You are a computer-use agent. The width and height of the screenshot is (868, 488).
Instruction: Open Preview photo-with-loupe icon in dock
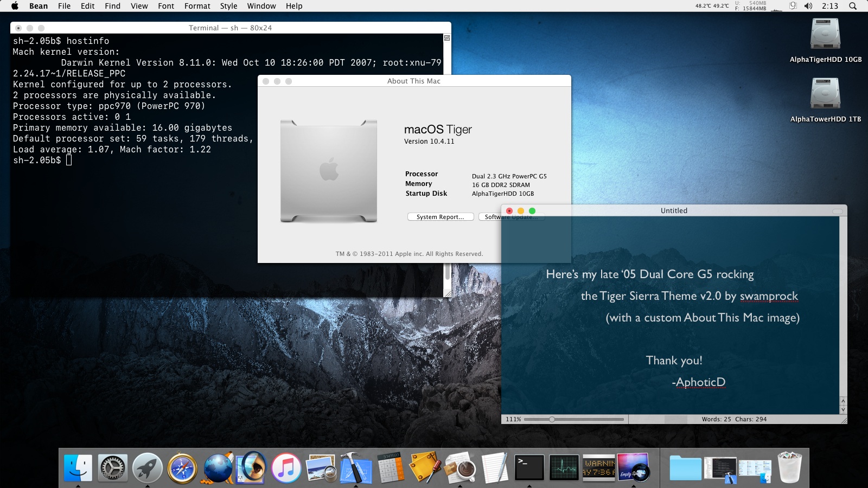321,467
